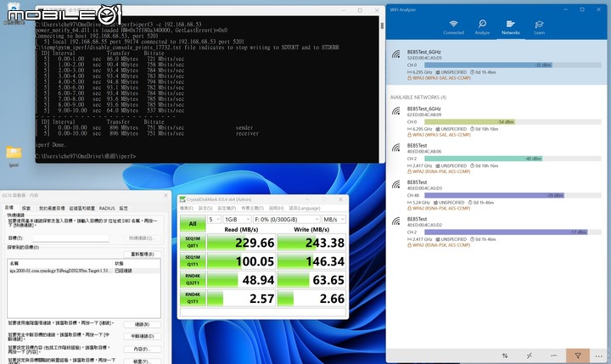Viewport: 611px width, 364px height.
Task: Run the All benchmark in CrystalDiskMark
Action: (x=193, y=224)
